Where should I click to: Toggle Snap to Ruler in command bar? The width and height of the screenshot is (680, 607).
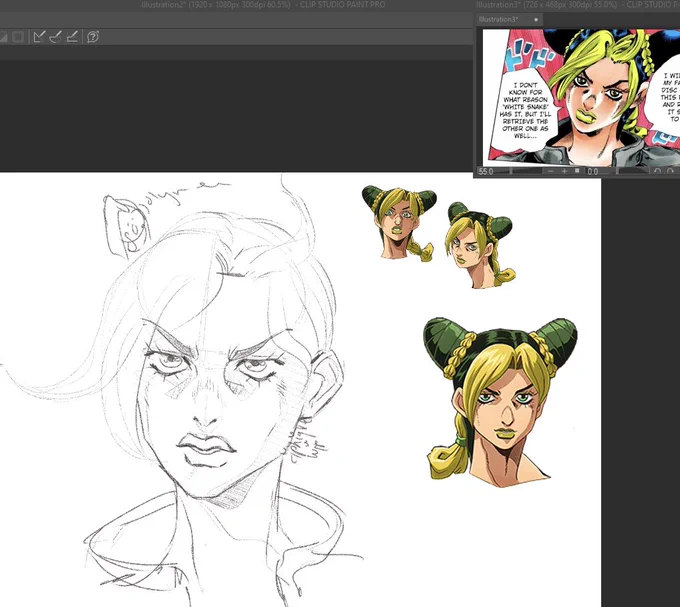tap(39, 37)
